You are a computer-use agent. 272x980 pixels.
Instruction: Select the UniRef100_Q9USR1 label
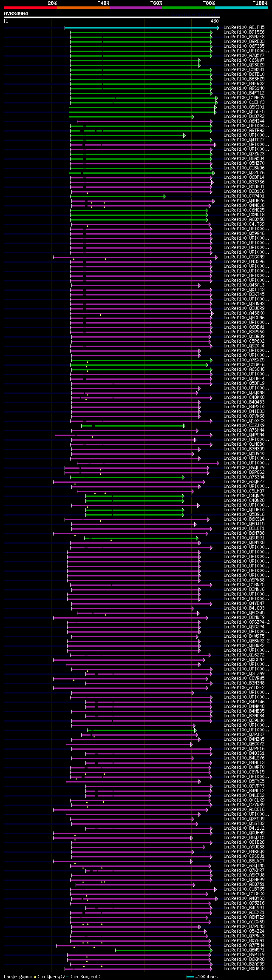(244, 538)
